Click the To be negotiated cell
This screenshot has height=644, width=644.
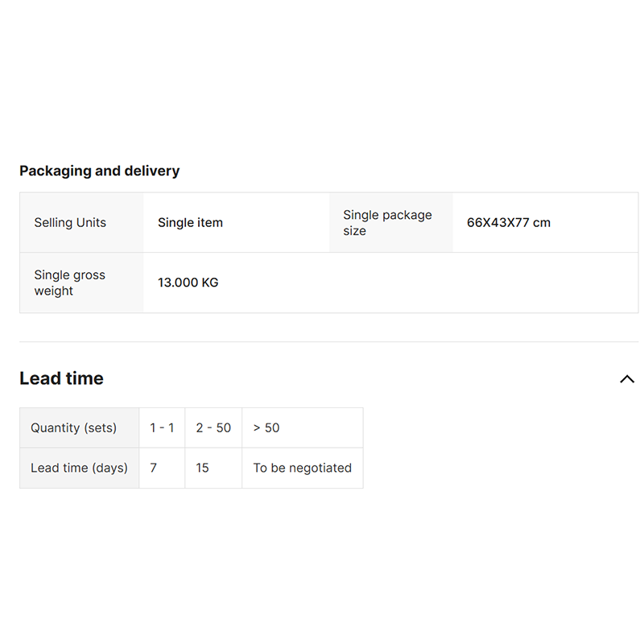[x=302, y=468]
